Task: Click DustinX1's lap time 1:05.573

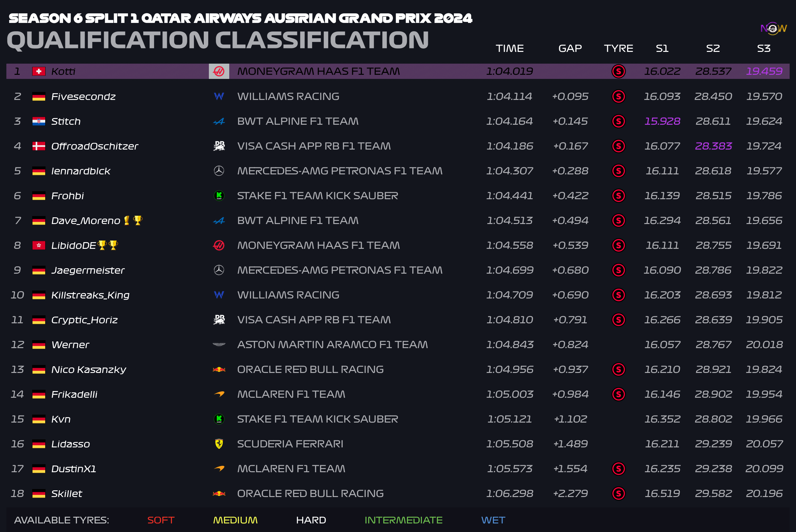Action: [x=509, y=469]
